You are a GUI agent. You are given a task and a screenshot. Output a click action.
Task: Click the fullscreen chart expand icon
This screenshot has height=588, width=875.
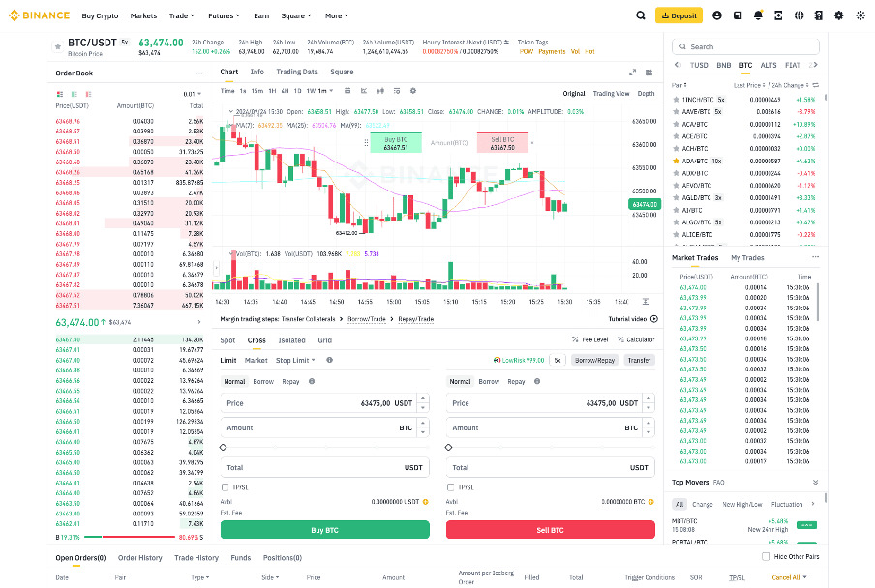pyautogui.click(x=633, y=72)
